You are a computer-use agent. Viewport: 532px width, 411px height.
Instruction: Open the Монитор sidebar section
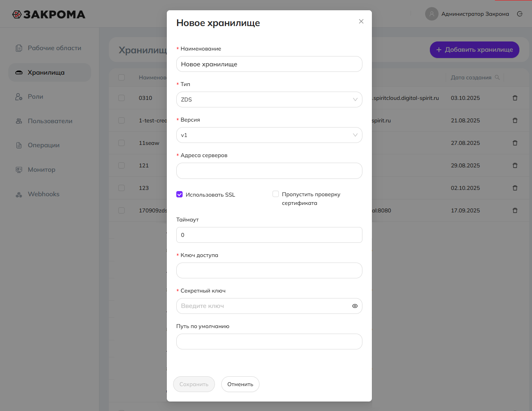(41, 170)
